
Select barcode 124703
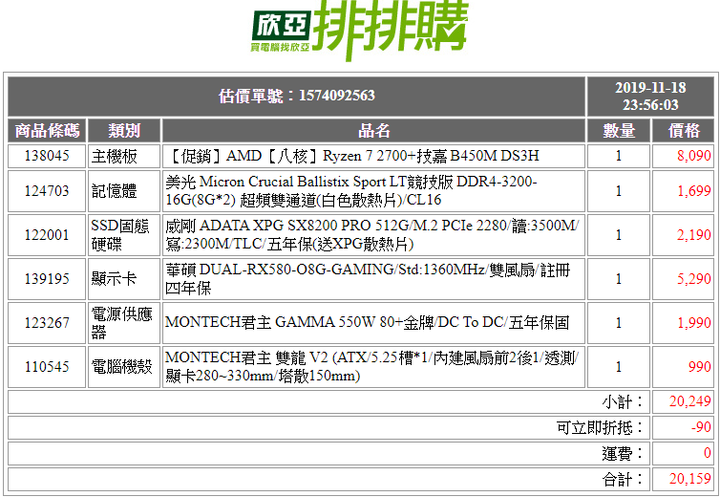pos(47,191)
